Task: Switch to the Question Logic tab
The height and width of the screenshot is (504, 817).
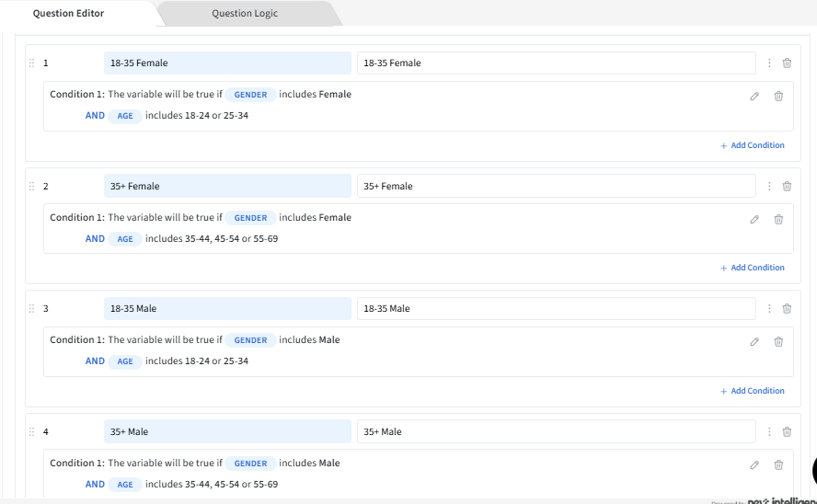Action: [x=245, y=14]
